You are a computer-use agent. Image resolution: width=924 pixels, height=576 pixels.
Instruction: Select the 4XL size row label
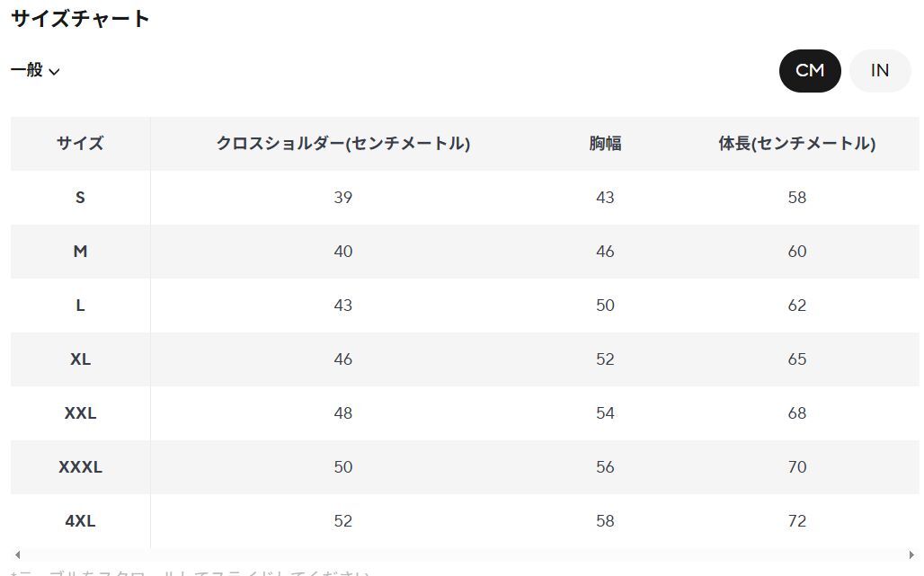click(80, 520)
